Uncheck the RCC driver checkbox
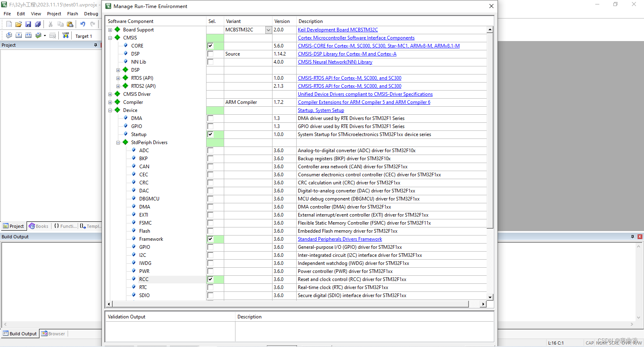The width and height of the screenshot is (644, 347). (x=211, y=279)
